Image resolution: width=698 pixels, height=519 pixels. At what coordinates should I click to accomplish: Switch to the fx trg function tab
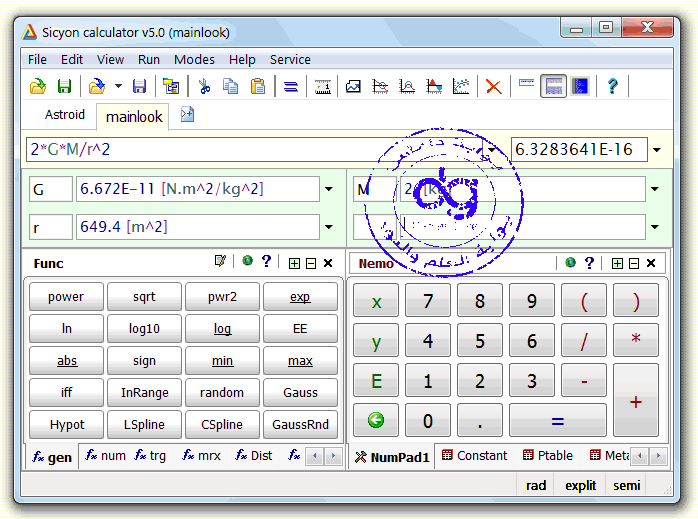pyautogui.click(x=150, y=456)
